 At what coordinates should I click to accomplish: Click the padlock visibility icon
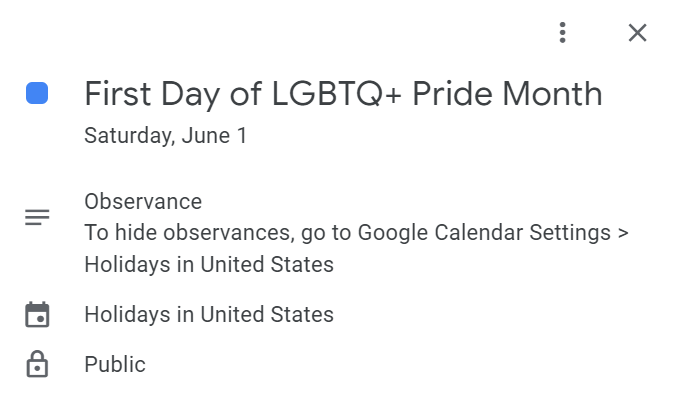point(37,365)
